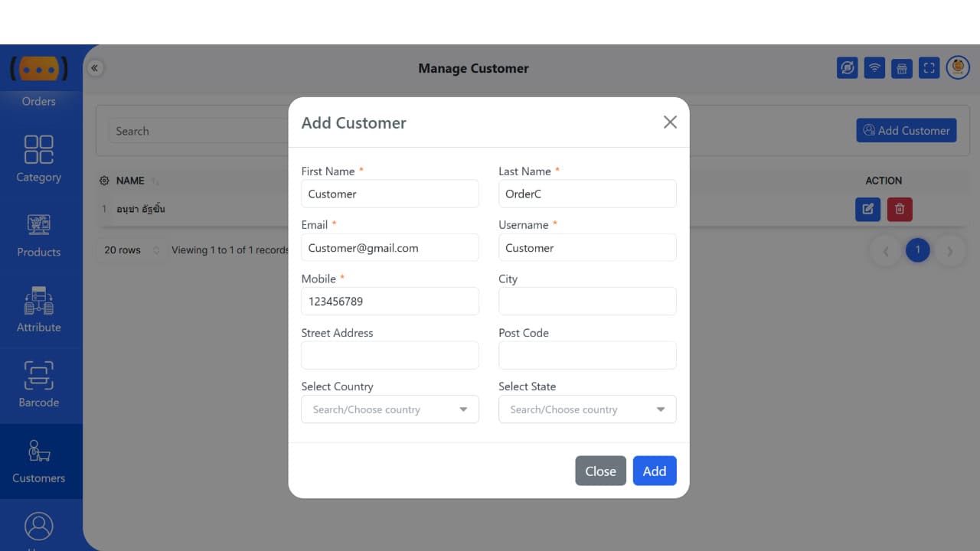Open the store shop icon in header
The image size is (980, 551).
(x=902, y=68)
